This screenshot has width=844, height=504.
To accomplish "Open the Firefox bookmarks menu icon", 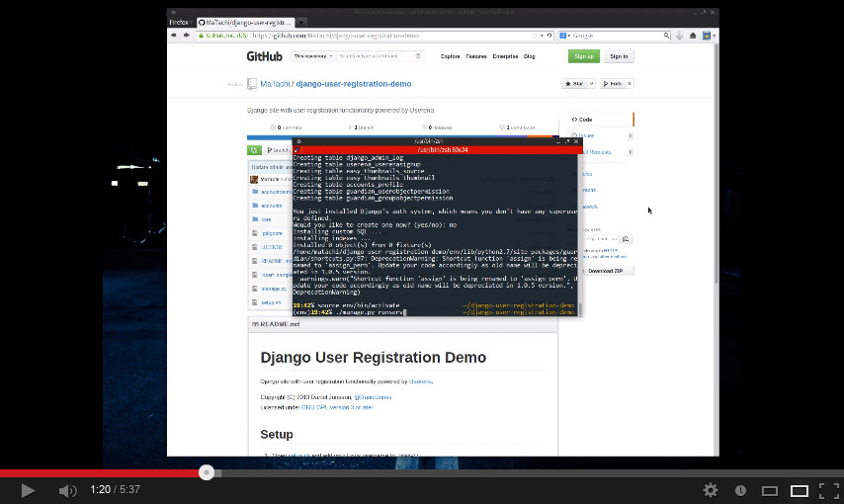I will (708, 36).
